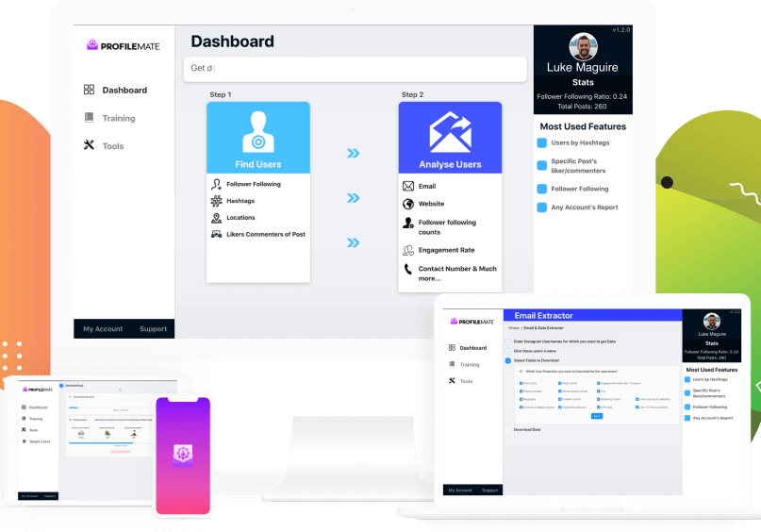Toggle the Any Account's Report blue square

tap(542, 208)
